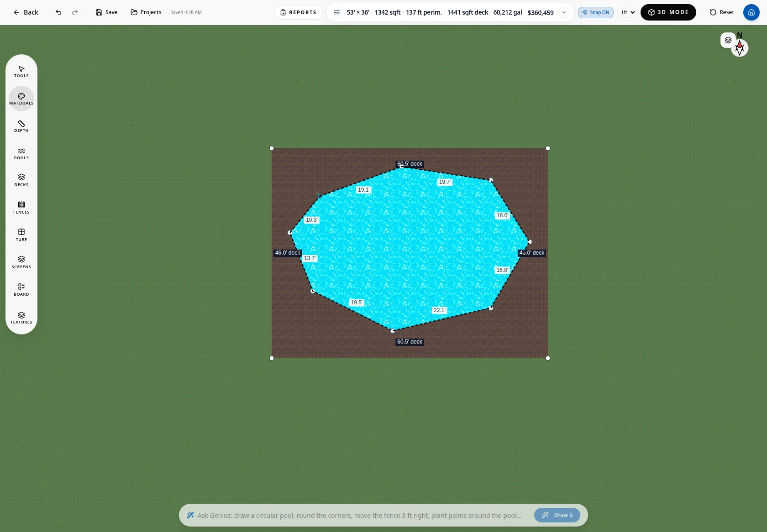This screenshot has height=532, width=767.
Task: Click the 19.7' pool edge label
Action: (445, 182)
